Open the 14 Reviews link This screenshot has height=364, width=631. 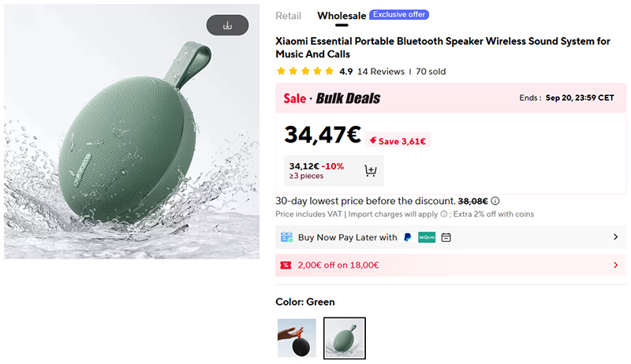pos(381,72)
